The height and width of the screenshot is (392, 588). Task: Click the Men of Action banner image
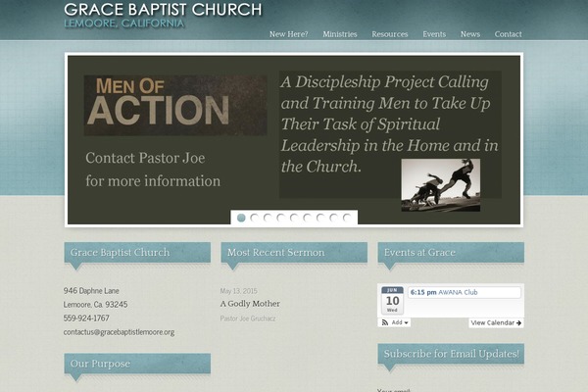coord(175,105)
